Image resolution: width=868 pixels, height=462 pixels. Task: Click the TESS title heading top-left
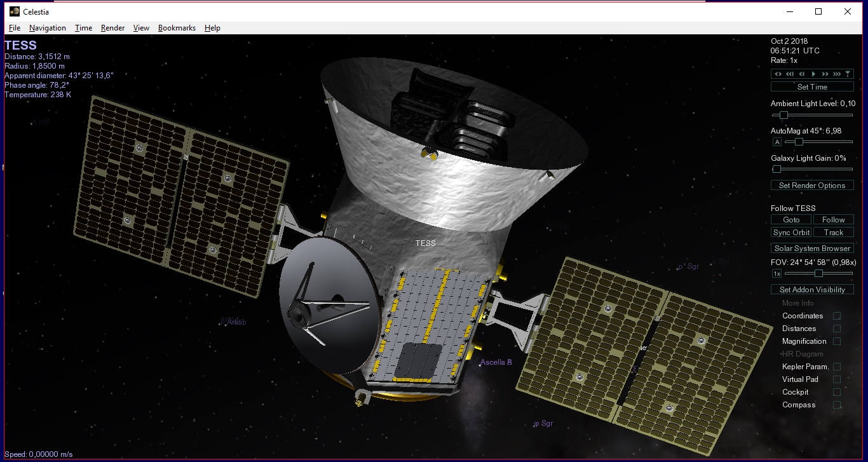coord(20,46)
